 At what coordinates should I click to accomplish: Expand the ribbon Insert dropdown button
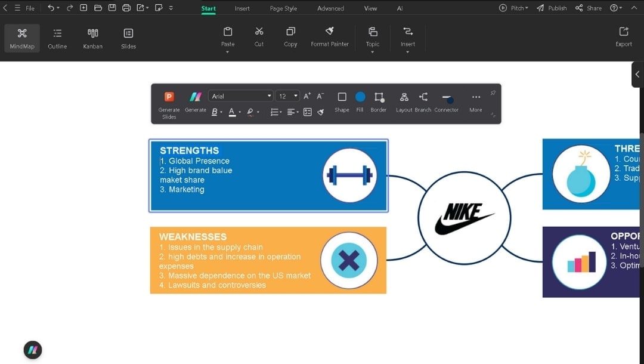407,52
